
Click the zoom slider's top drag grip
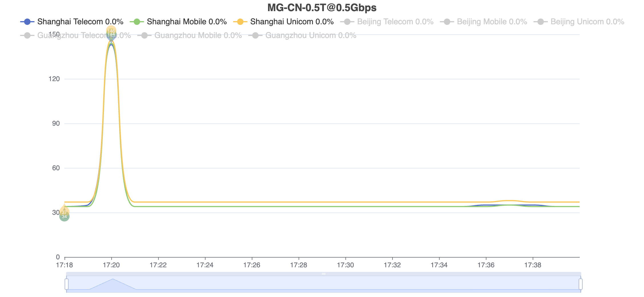(x=323, y=274)
